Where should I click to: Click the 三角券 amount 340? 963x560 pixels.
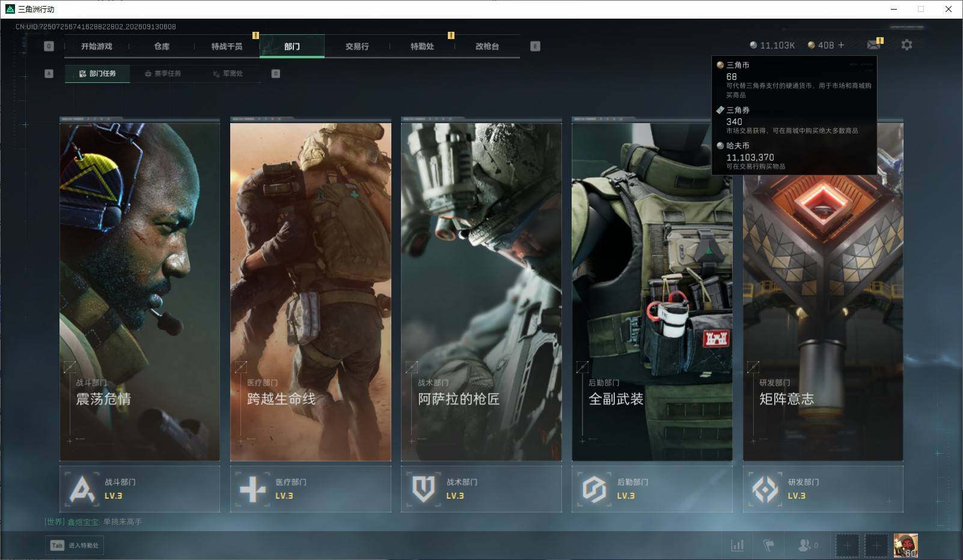click(734, 121)
